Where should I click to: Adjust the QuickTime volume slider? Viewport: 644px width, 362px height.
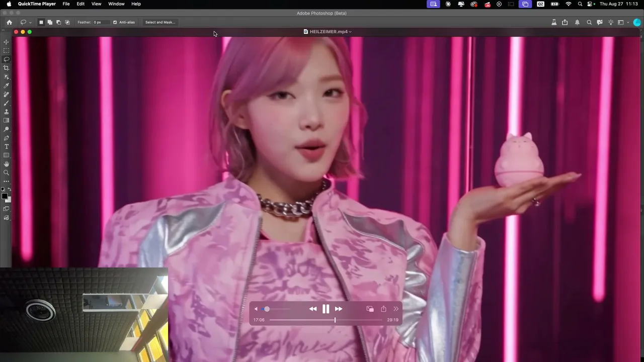click(275, 309)
